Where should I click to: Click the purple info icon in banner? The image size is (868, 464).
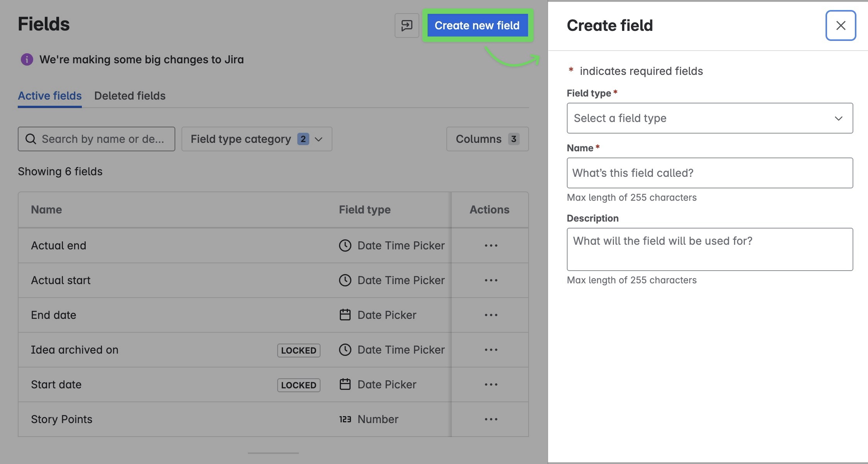click(x=27, y=59)
